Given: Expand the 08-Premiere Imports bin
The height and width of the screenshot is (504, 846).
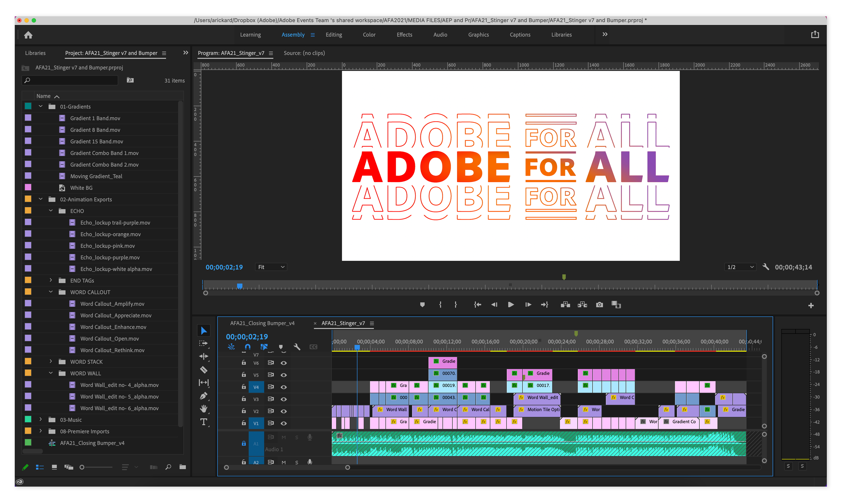Looking at the screenshot, I should (x=40, y=431).
